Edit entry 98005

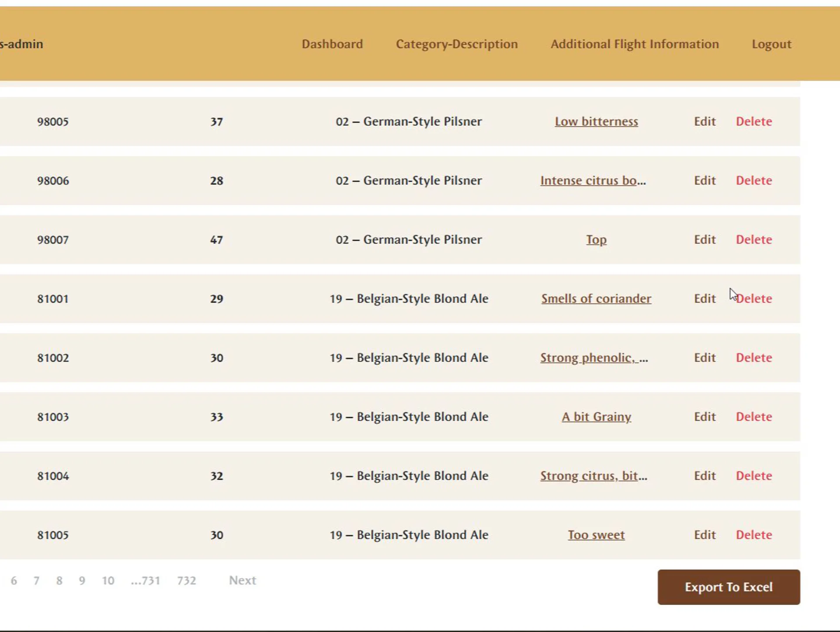pos(704,121)
